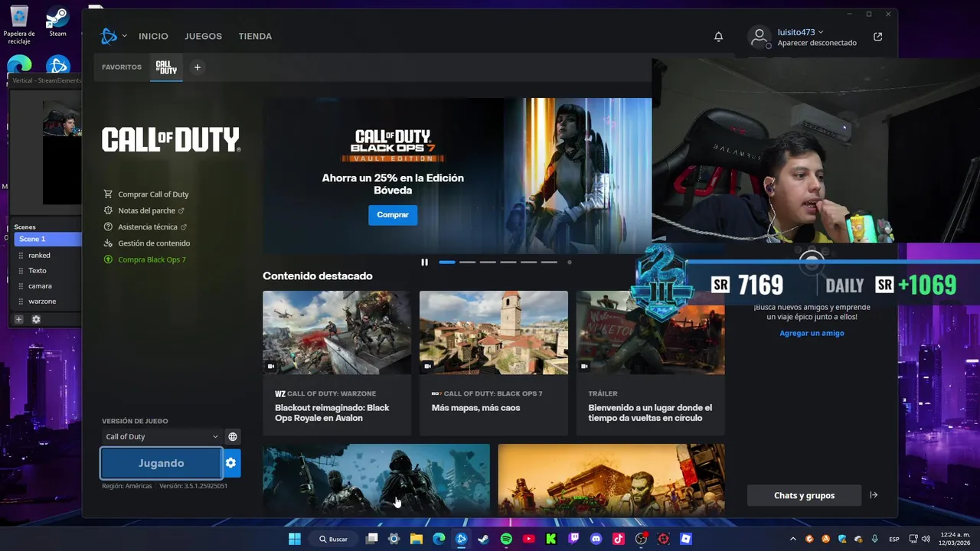This screenshot has width=980, height=551.
Task: Open the taskbar clock and date
Action: [x=955, y=539]
